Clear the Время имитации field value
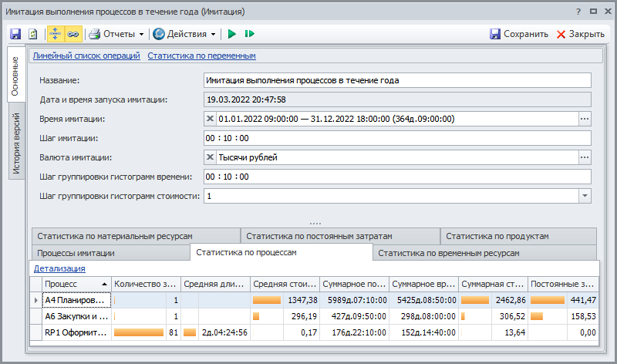The height and width of the screenshot is (364, 617). [211, 119]
